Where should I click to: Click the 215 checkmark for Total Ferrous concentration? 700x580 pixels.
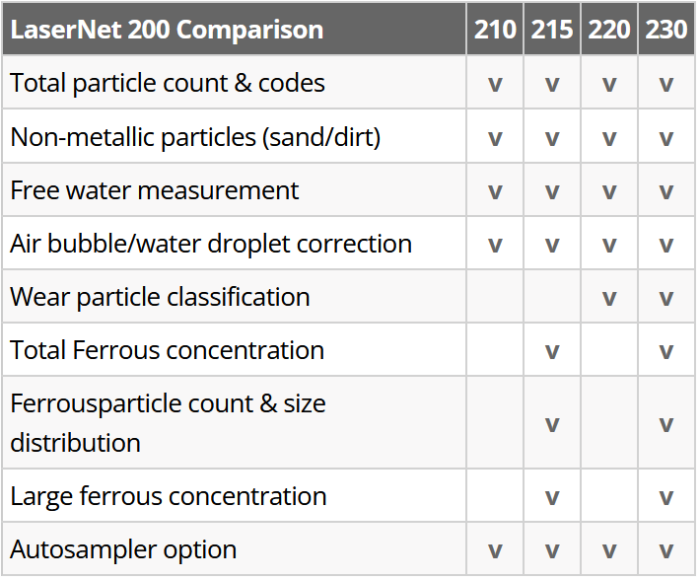(552, 351)
